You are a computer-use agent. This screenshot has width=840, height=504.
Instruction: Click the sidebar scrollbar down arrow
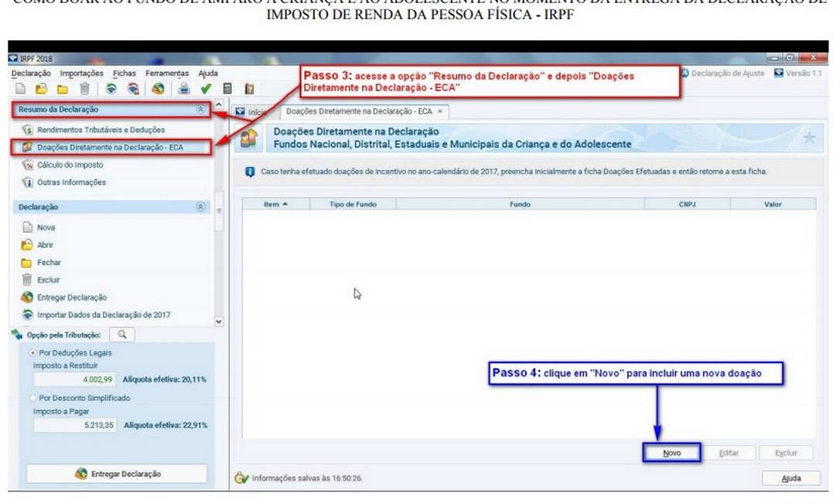[218, 322]
